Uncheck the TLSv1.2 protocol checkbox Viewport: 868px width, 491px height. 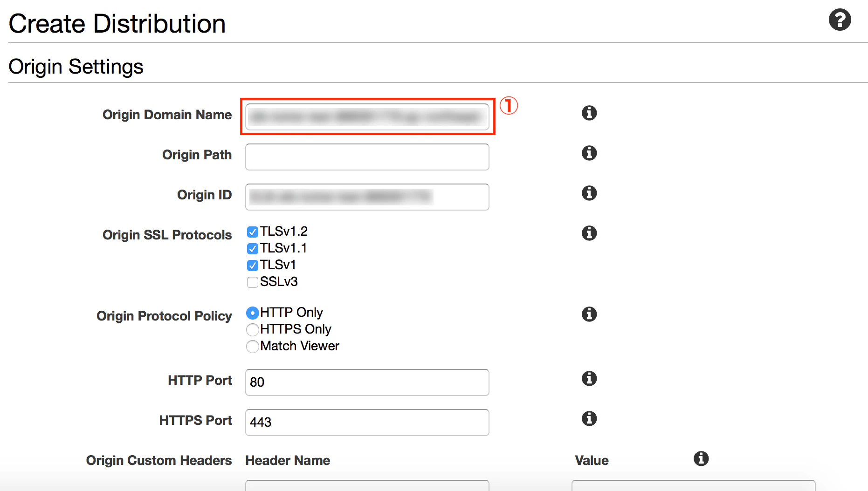click(x=253, y=232)
